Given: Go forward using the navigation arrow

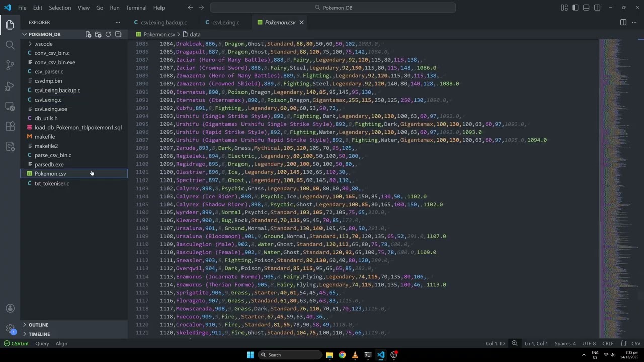Looking at the screenshot, I should coord(202,8).
